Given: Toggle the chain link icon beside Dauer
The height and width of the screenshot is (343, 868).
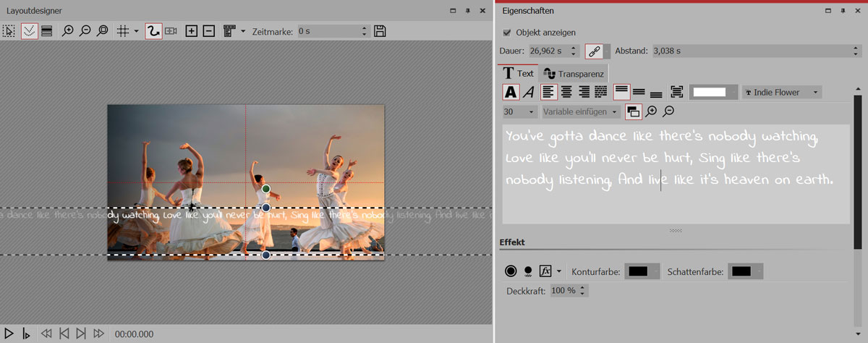Looking at the screenshot, I should (594, 51).
